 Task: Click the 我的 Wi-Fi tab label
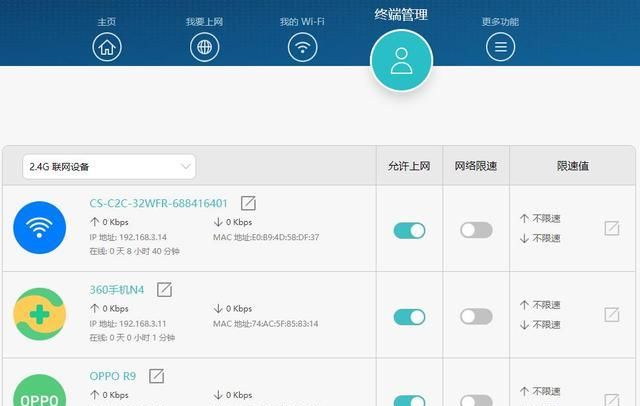pyautogui.click(x=302, y=22)
